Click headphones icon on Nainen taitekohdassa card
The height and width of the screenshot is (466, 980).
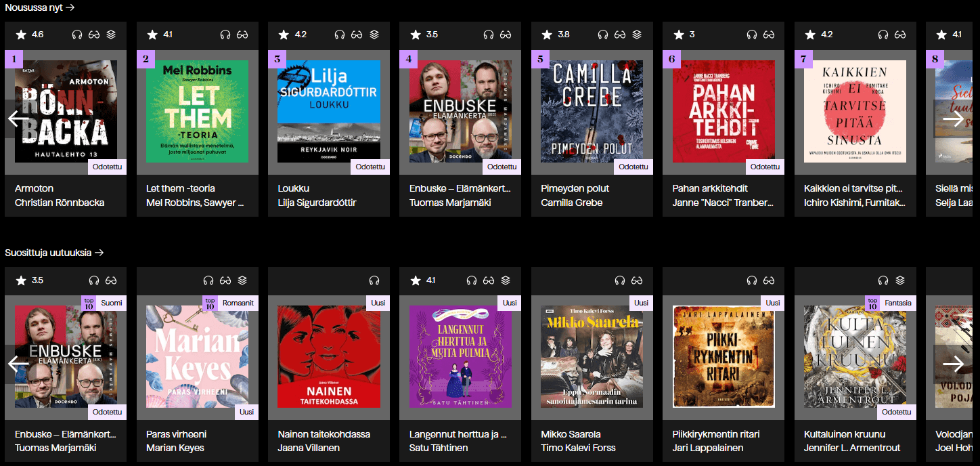click(374, 280)
